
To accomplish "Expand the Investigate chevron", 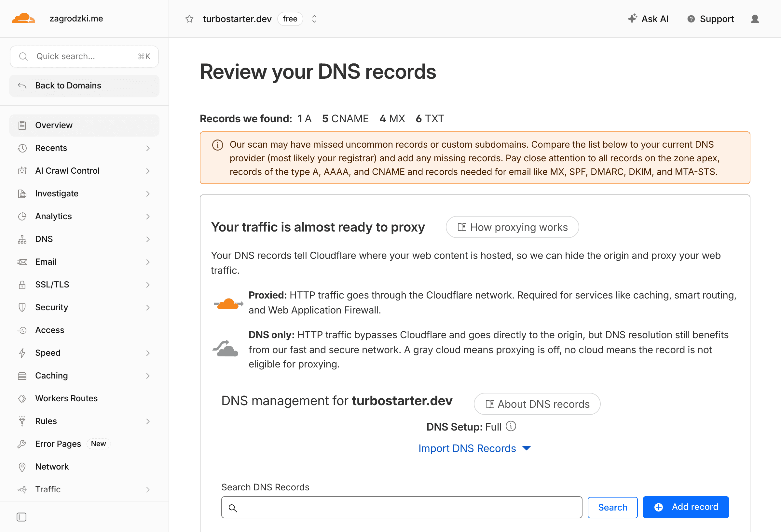I will pos(148,194).
